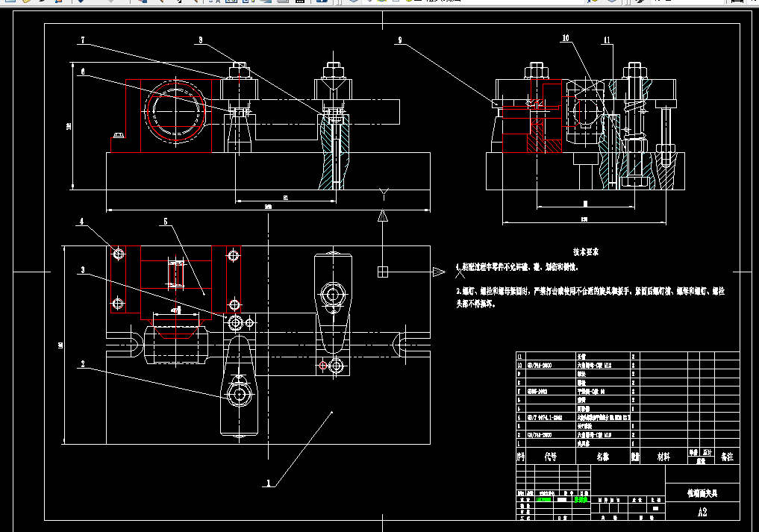Click the UCS icon origin square

click(382, 272)
